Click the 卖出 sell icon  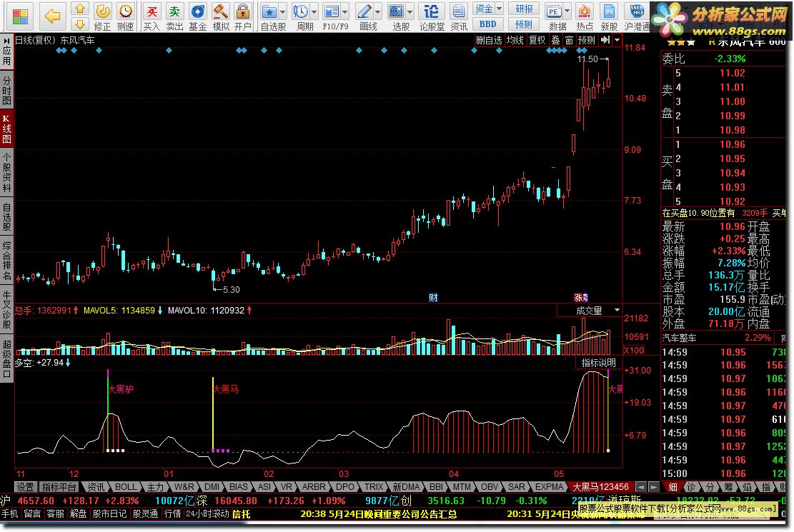click(x=174, y=16)
